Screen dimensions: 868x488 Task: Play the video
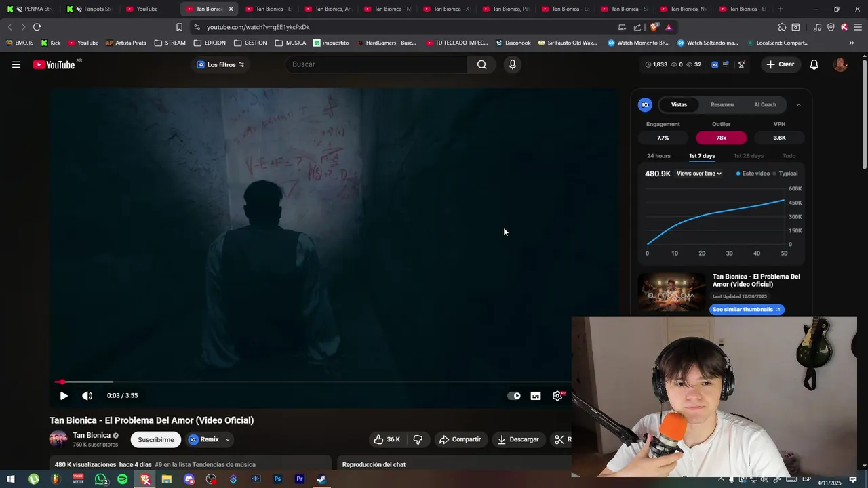coord(64,396)
